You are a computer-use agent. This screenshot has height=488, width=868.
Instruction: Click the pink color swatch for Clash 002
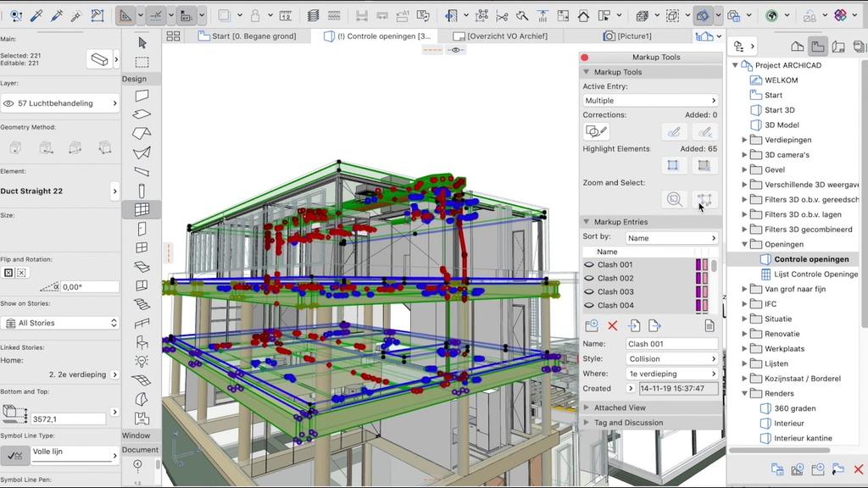click(705, 278)
